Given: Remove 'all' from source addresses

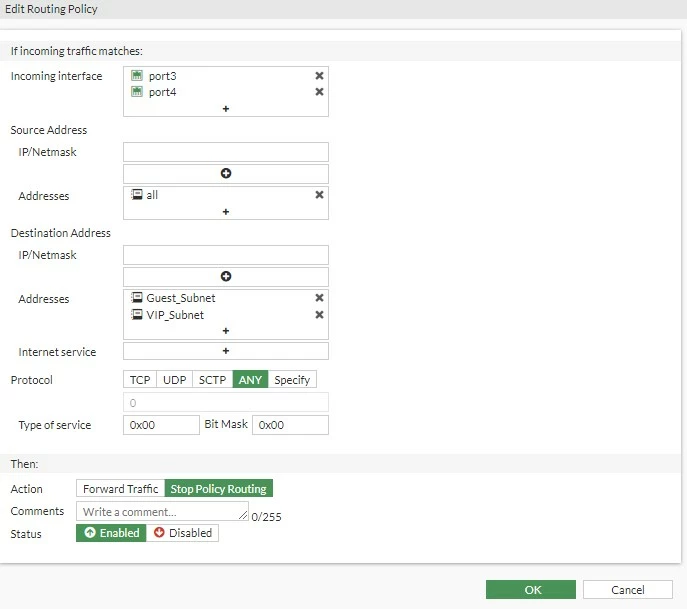Looking at the screenshot, I should [319, 195].
